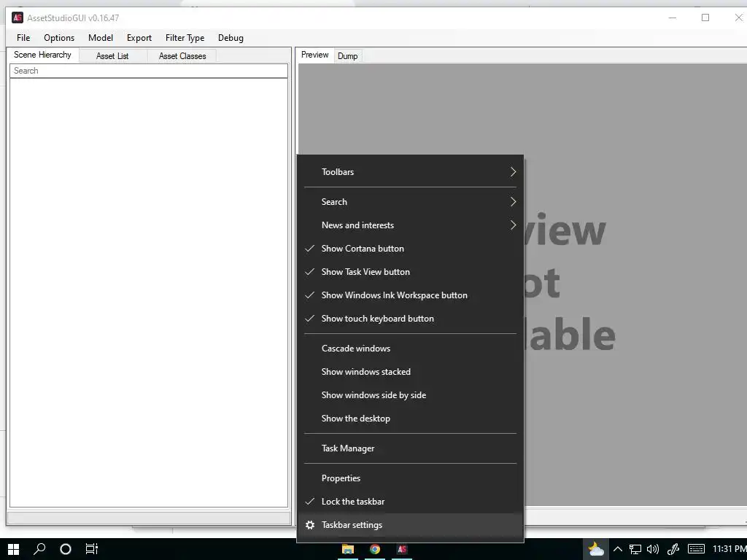Close the AssetStudioGUI window
The width and height of the screenshot is (747, 560).
(738, 17)
